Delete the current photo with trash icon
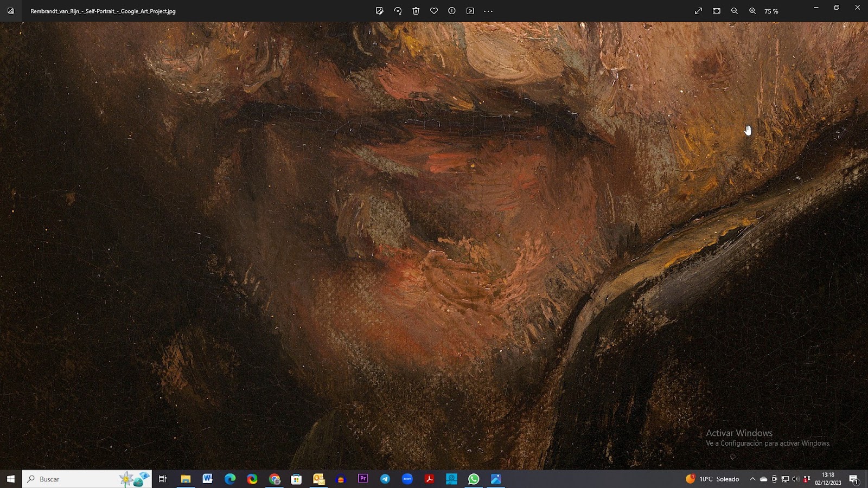 [x=416, y=11]
